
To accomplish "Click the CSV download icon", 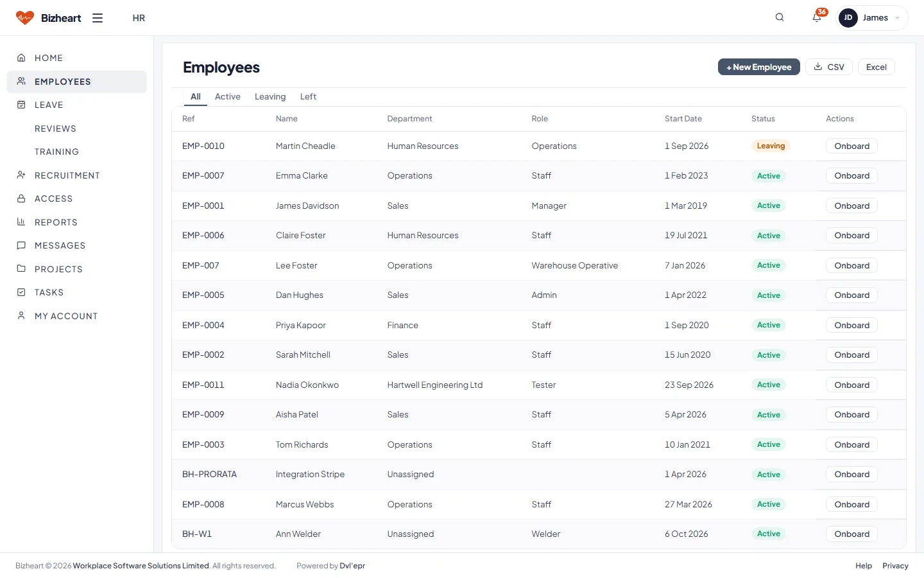I will (818, 67).
